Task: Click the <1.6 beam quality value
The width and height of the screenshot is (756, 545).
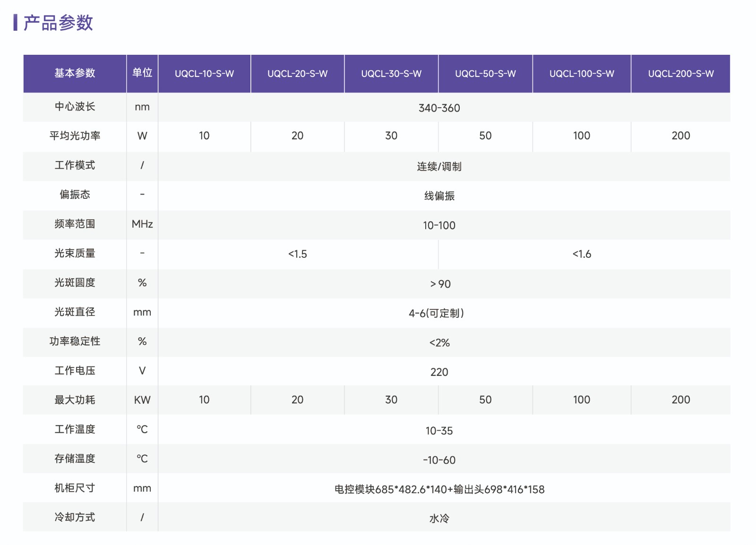Action: point(582,254)
